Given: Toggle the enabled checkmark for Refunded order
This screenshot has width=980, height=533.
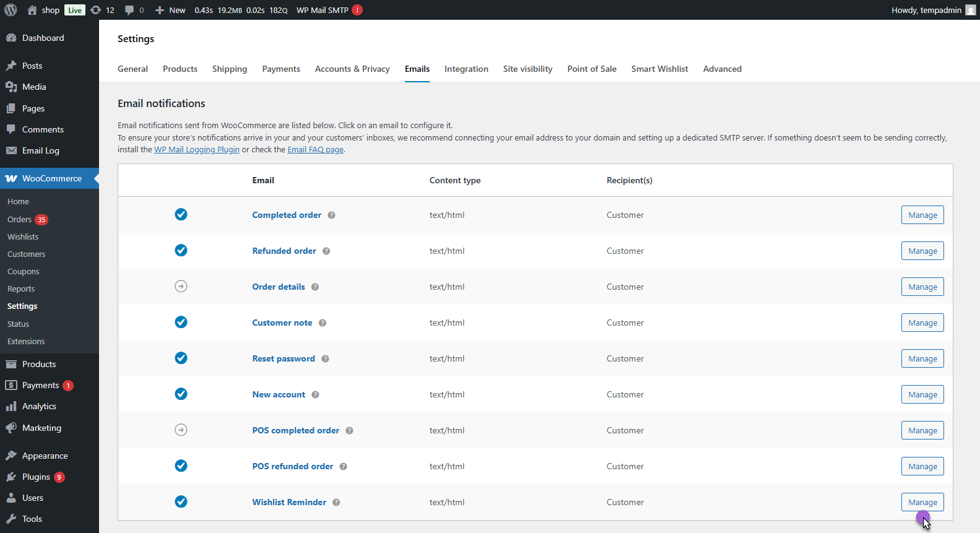Looking at the screenshot, I should coord(181,250).
